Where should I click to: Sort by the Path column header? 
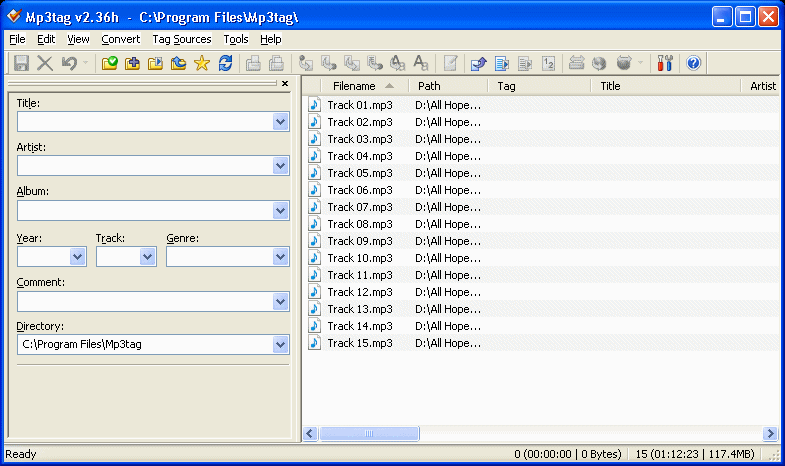click(448, 86)
